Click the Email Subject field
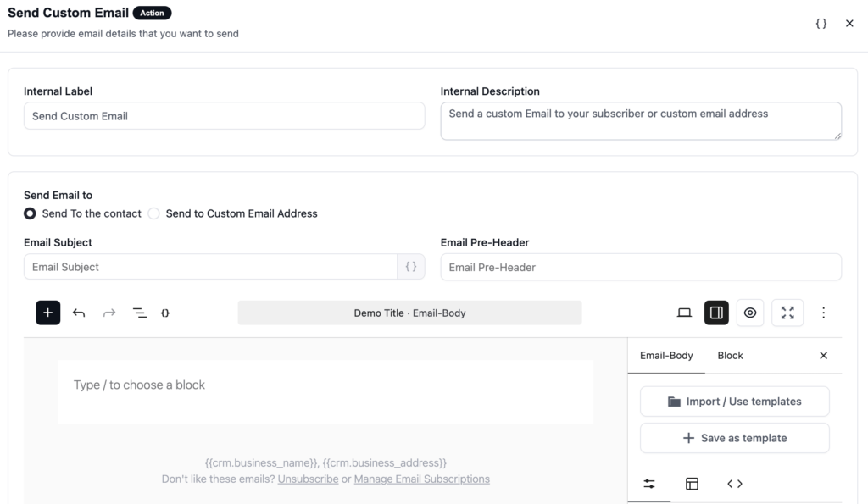 point(210,267)
